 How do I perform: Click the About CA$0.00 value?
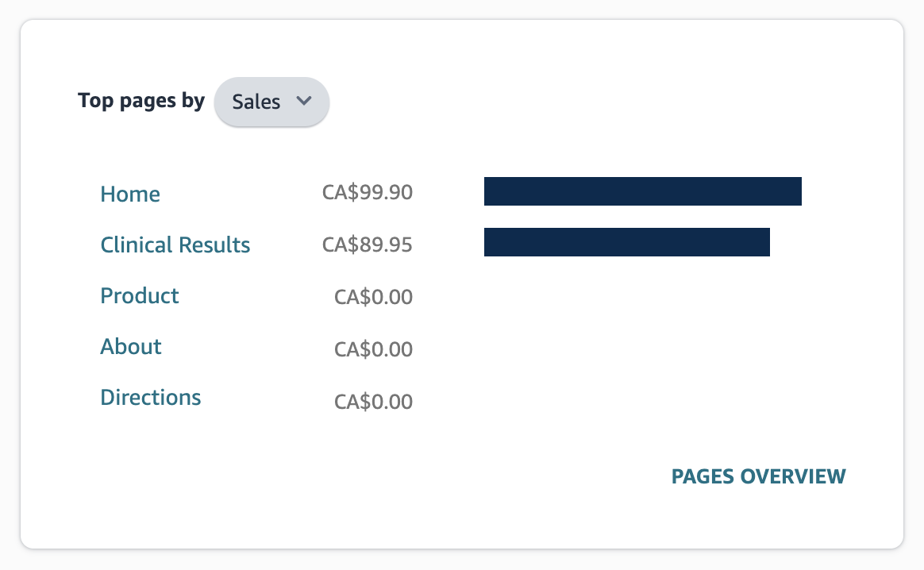pyautogui.click(x=373, y=349)
